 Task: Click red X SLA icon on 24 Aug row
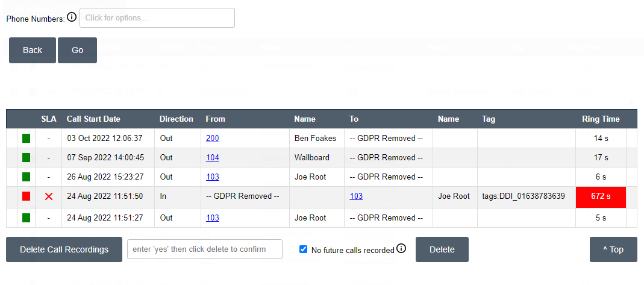pos(49,196)
